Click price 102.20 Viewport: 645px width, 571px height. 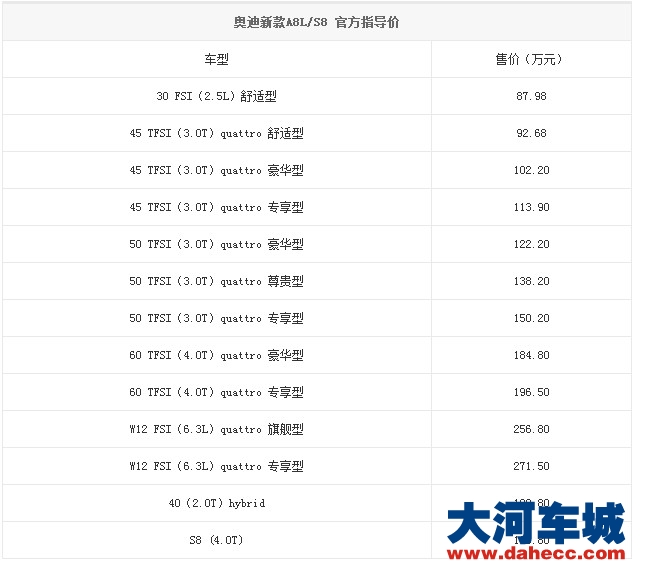point(531,170)
